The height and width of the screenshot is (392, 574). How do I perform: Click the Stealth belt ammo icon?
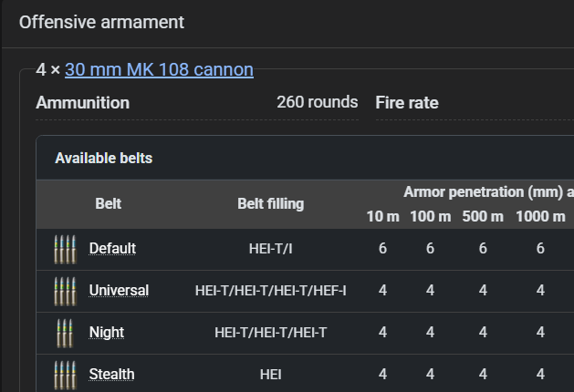[x=65, y=376]
